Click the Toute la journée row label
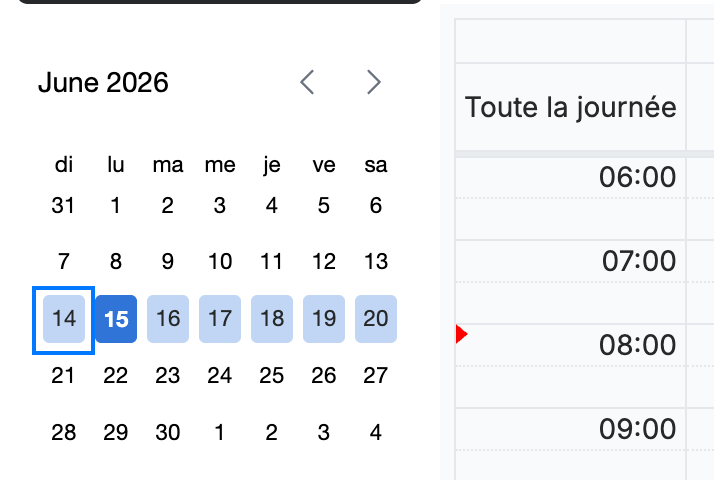The height and width of the screenshot is (480, 714). [x=571, y=107]
